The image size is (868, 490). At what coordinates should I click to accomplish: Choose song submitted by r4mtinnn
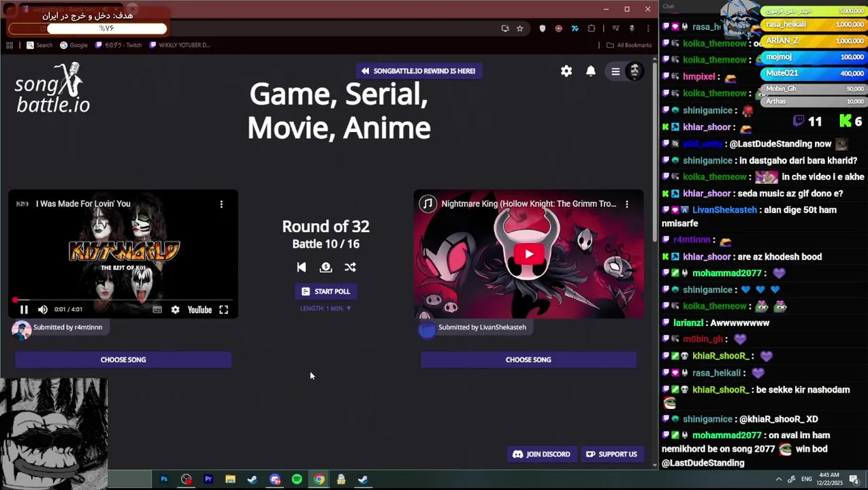[x=123, y=359]
